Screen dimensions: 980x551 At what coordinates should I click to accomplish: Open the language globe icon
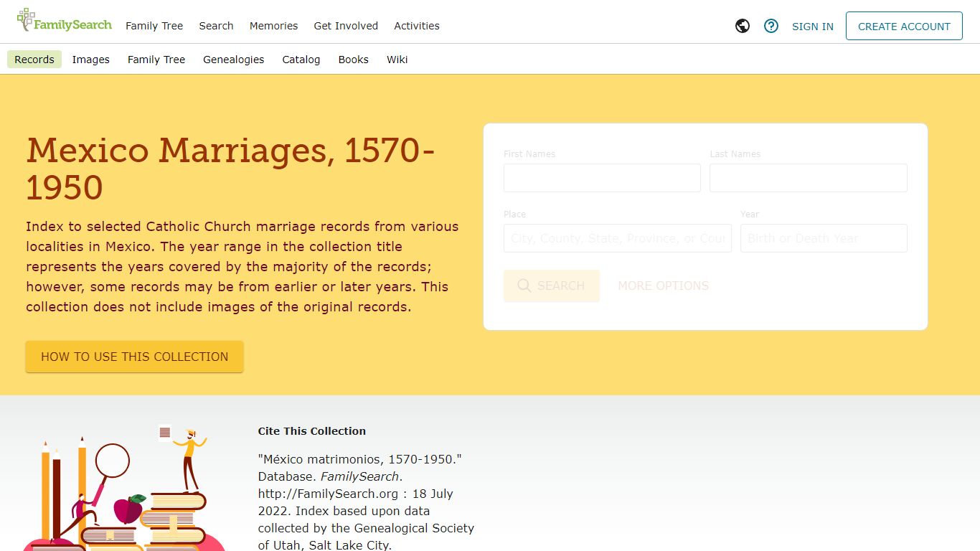pyautogui.click(x=742, y=26)
